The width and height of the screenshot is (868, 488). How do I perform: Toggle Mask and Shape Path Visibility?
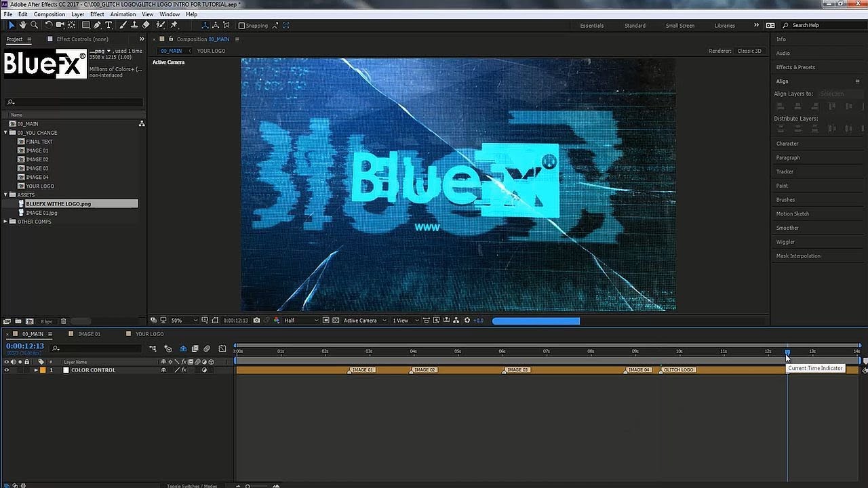coord(214,321)
